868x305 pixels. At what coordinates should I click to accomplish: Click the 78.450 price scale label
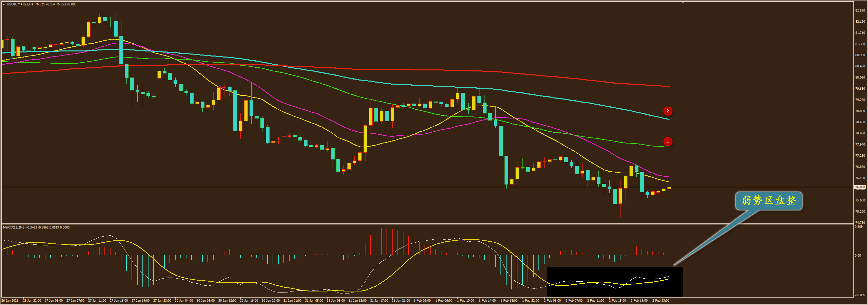860,122
